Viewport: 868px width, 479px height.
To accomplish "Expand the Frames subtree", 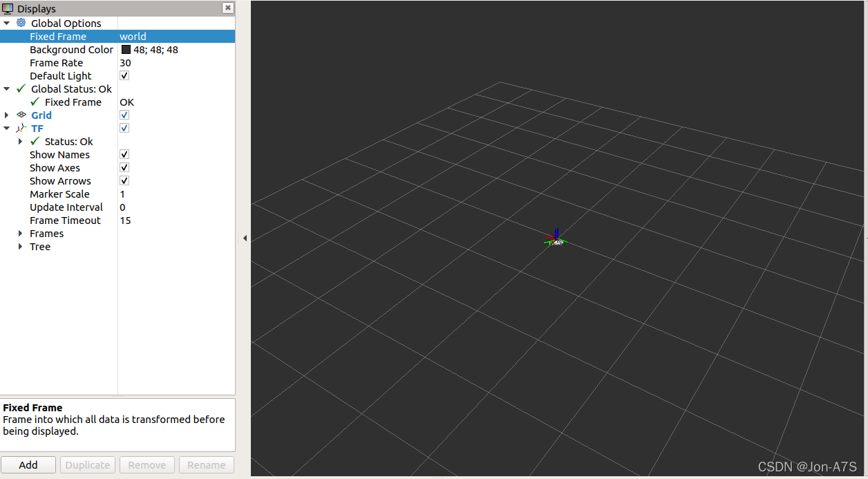I will pos(21,233).
